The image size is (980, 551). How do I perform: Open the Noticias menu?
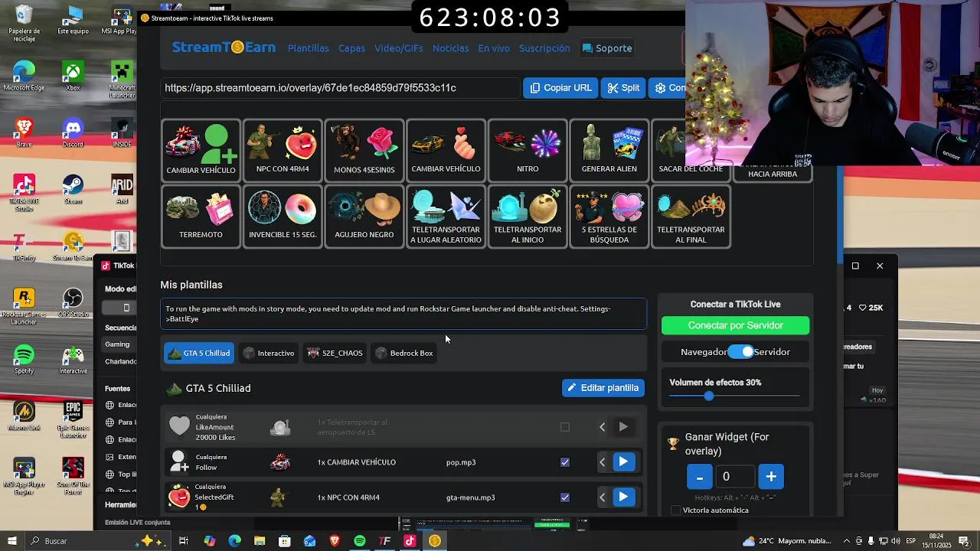[450, 48]
